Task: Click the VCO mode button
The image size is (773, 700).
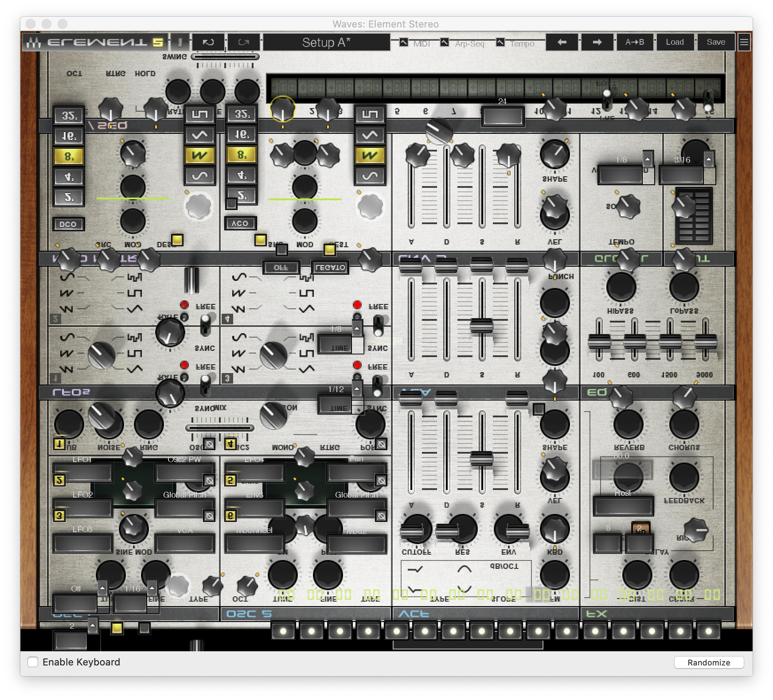Action: click(x=240, y=223)
